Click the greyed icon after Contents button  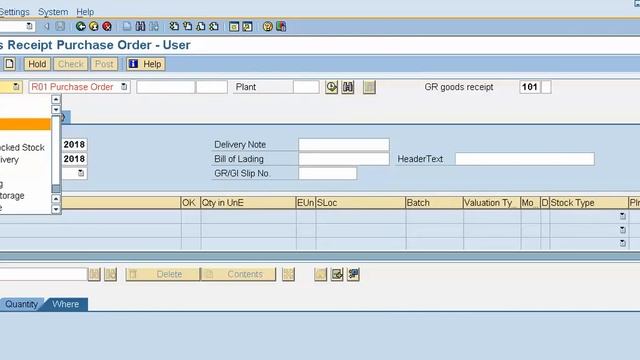tap(288, 274)
